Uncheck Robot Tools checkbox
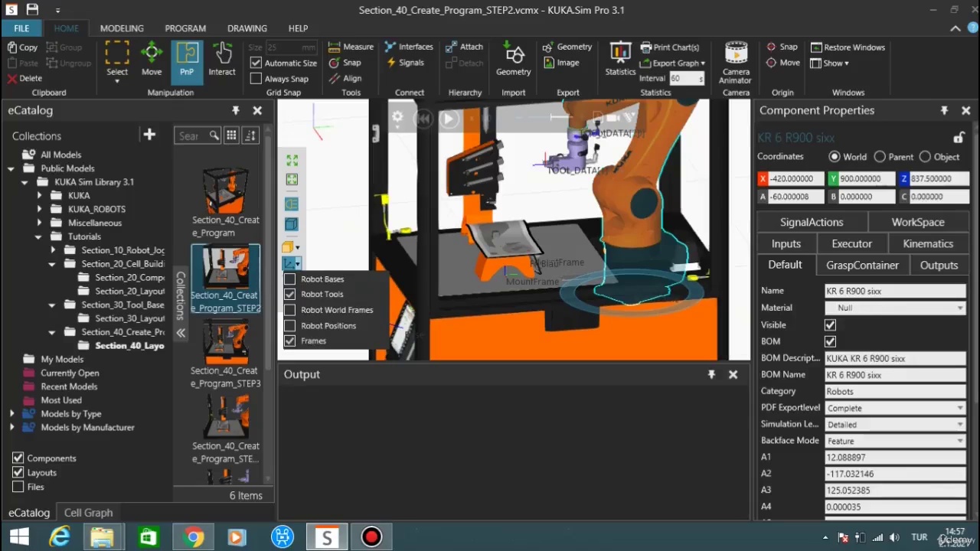Image resolution: width=980 pixels, height=551 pixels. pos(289,295)
